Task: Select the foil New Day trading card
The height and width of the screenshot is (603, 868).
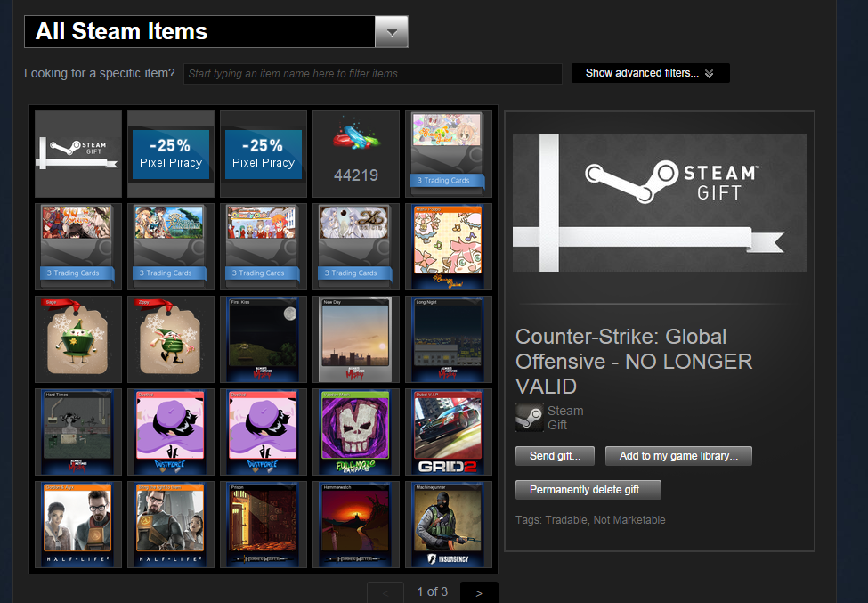Action: (x=356, y=338)
